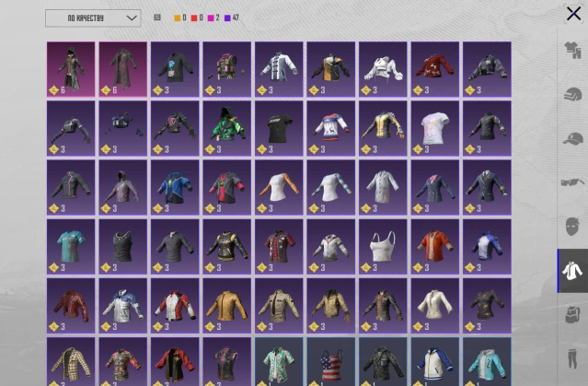588x386 pixels.
Task: Open the backpack category in the sidebar
Action: (x=572, y=315)
